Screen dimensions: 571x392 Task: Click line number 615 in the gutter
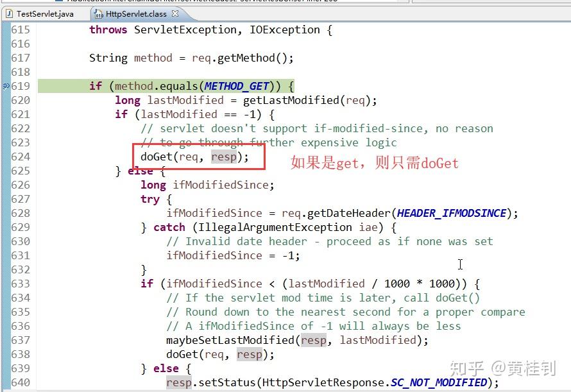21,30
